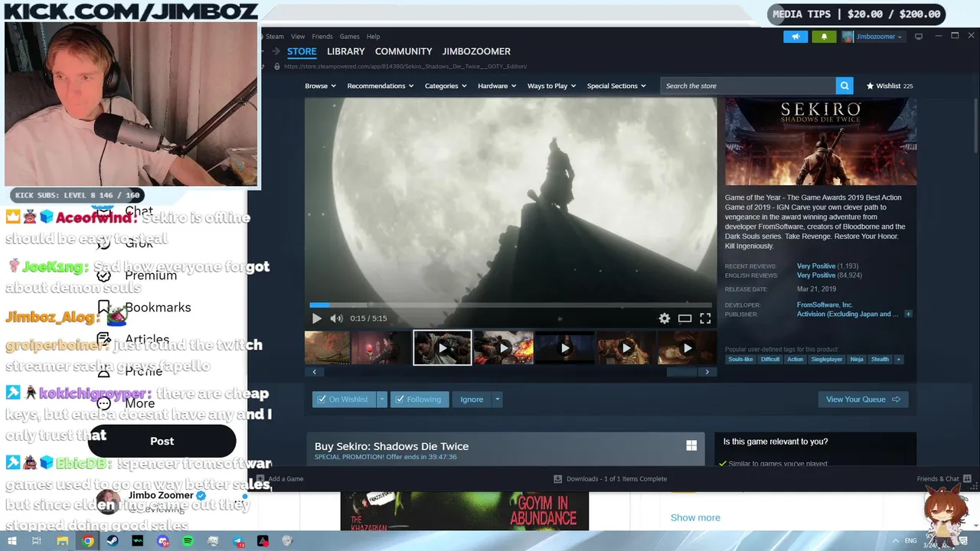Image resolution: width=980 pixels, height=551 pixels.
Task: Open Steam announcements megaphone button
Action: pyautogui.click(x=795, y=36)
